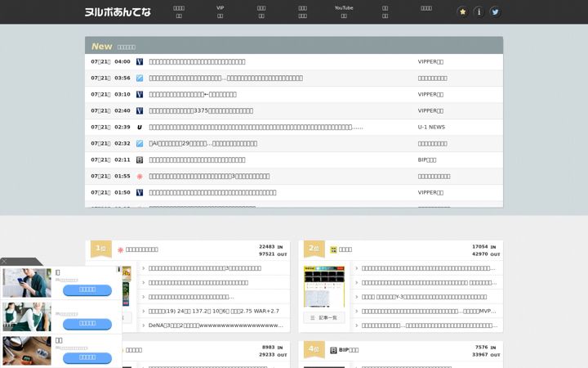
Task: Open the AI headline posted at 02:32
Action: (203, 143)
